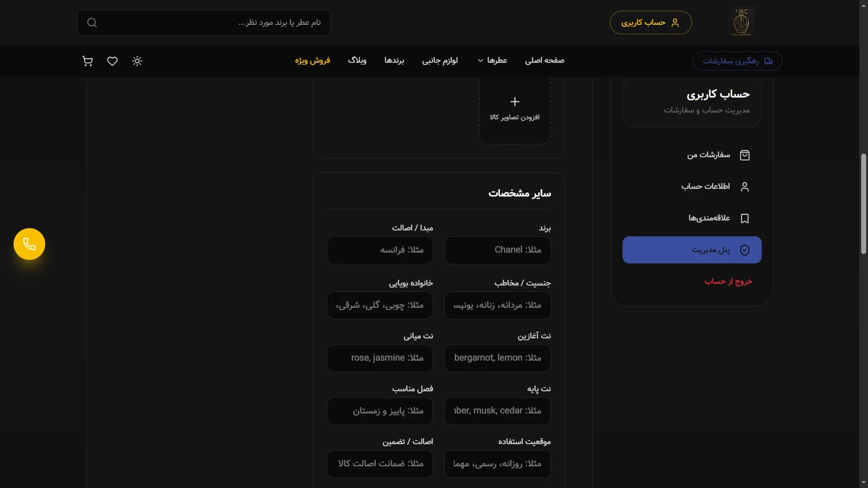Open the صفحه اصلی menu item

(544, 61)
